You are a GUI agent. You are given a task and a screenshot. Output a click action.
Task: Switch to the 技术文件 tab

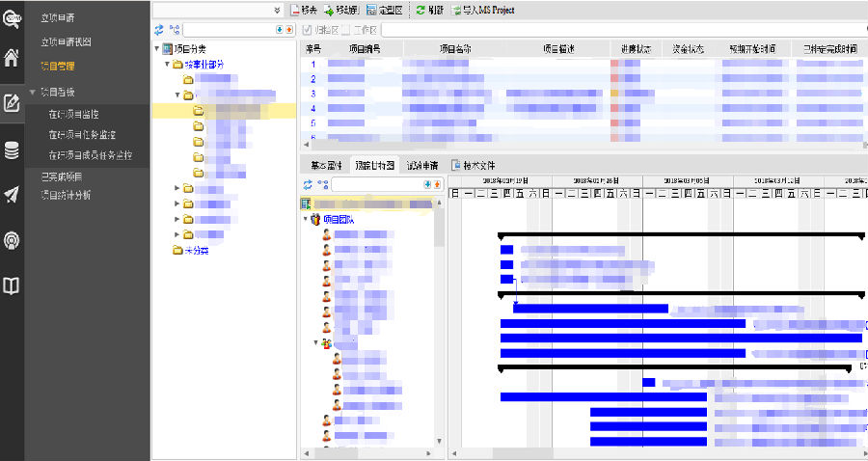click(474, 166)
